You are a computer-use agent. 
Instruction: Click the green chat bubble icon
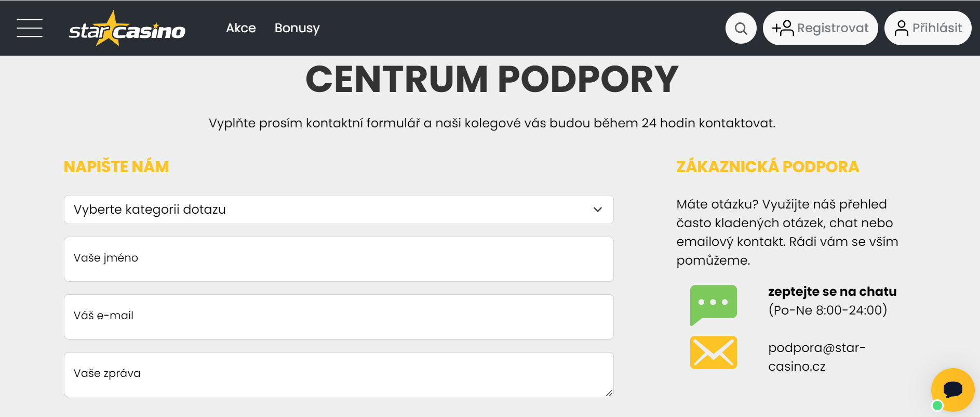click(x=714, y=305)
